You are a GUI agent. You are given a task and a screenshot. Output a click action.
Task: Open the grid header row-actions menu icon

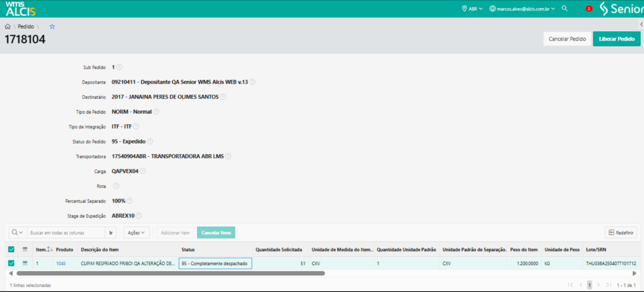[25, 249]
